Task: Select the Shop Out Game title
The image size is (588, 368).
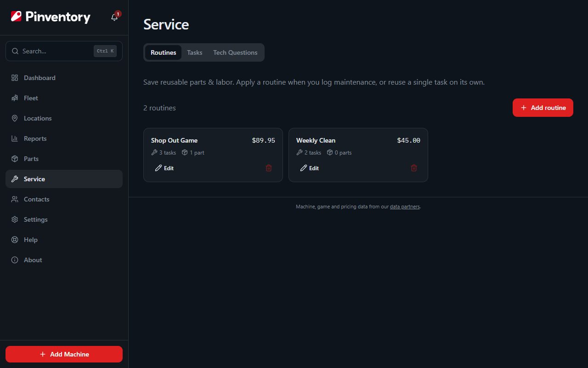Action: point(174,140)
